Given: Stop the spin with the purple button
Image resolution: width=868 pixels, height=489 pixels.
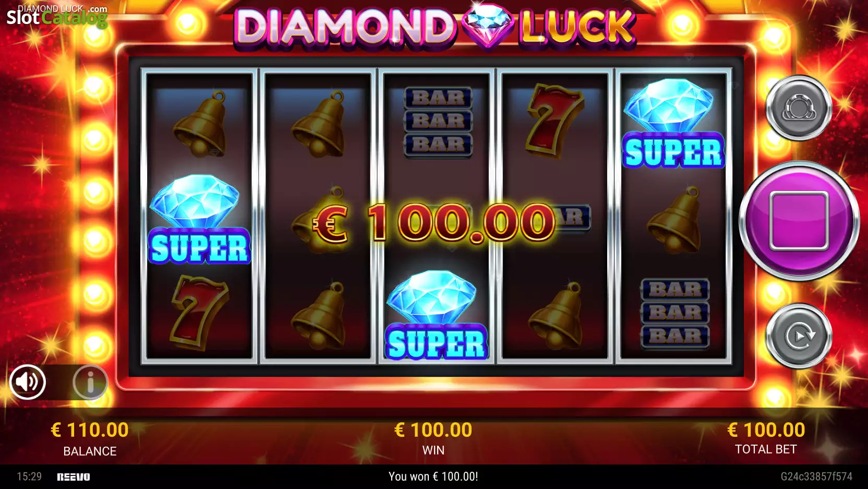Looking at the screenshot, I should click(x=799, y=221).
